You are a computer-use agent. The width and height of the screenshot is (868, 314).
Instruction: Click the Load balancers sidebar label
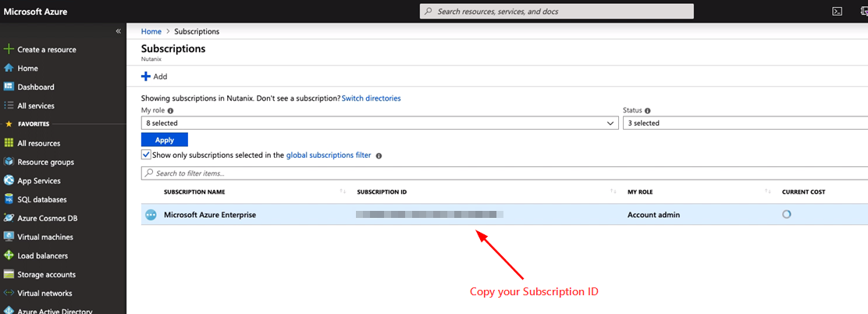[x=43, y=256]
